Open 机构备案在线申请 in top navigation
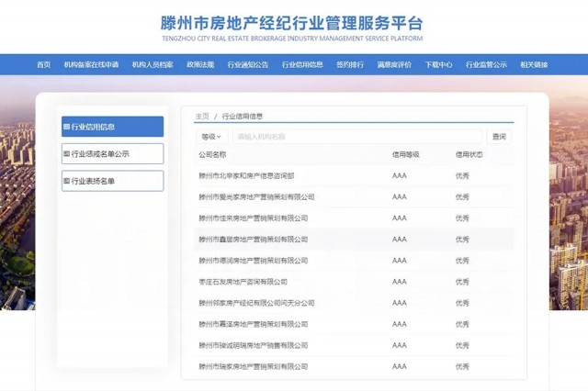Screen dimensions: 588x391 point(91,65)
